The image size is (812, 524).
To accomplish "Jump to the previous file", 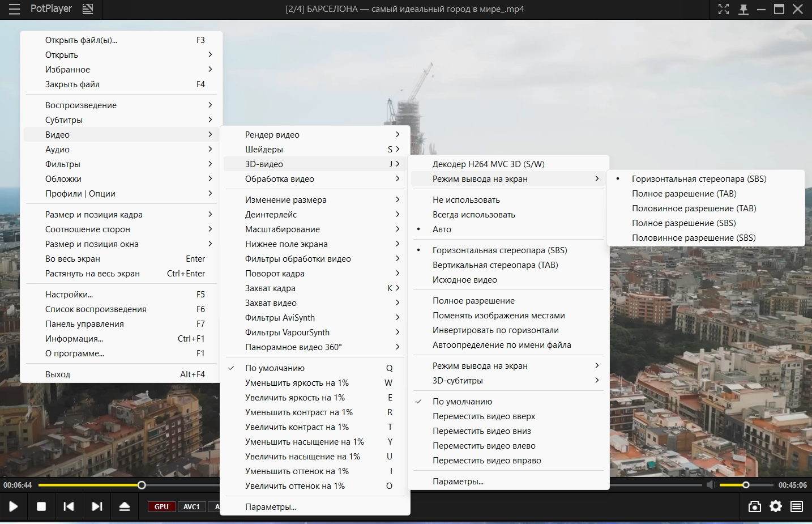I will (69, 506).
